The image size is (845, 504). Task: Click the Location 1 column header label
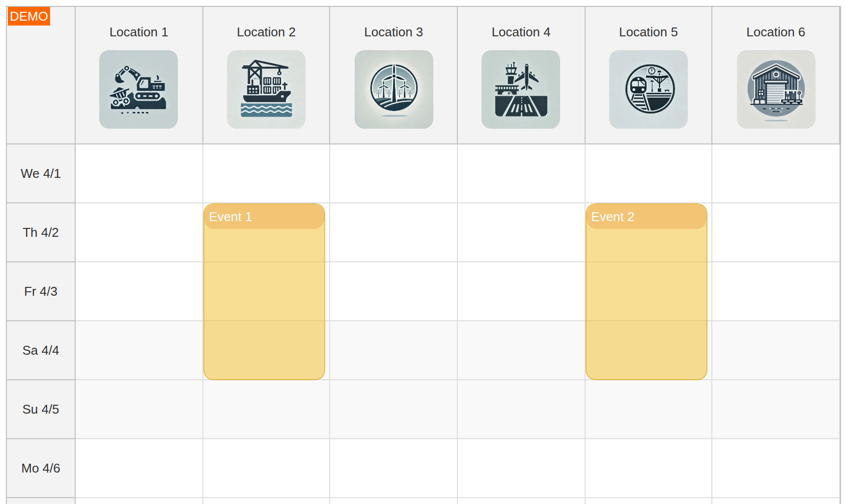click(139, 32)
